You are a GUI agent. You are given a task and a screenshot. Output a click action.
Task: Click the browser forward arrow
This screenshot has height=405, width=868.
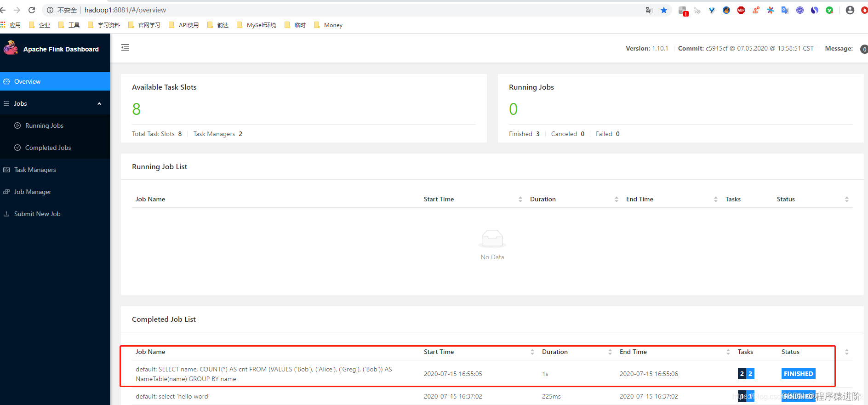[x=17, y=10]
